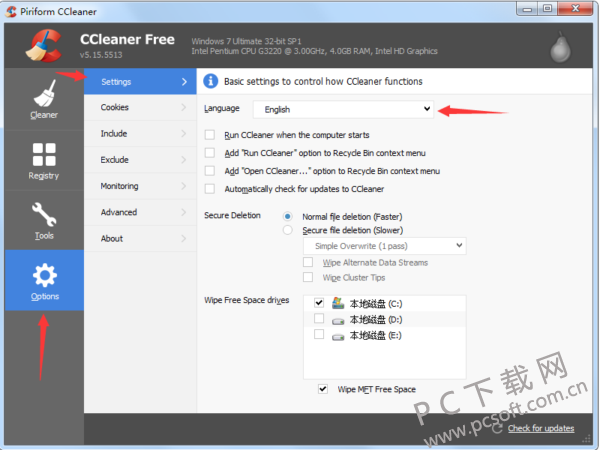Toggle Wipe Alternate Data Streams checkbox
This screenshot has height=450, width=600.
pos(308,262)
